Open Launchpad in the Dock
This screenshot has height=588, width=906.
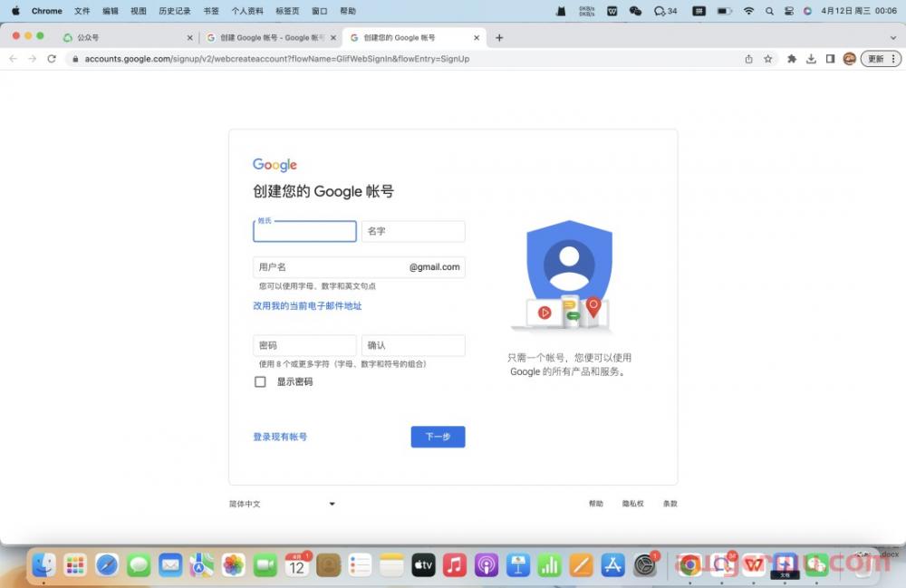click(x=75, y=564)
